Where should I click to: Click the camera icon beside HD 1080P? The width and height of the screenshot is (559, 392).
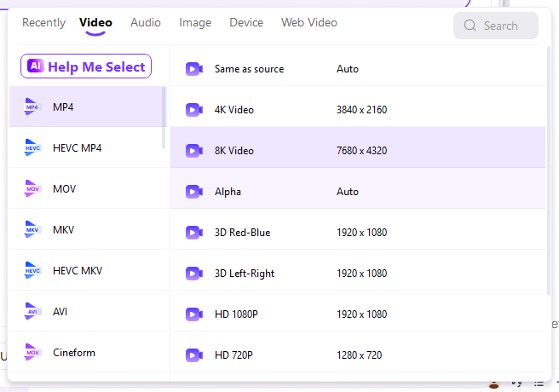(x=194, y=314)
